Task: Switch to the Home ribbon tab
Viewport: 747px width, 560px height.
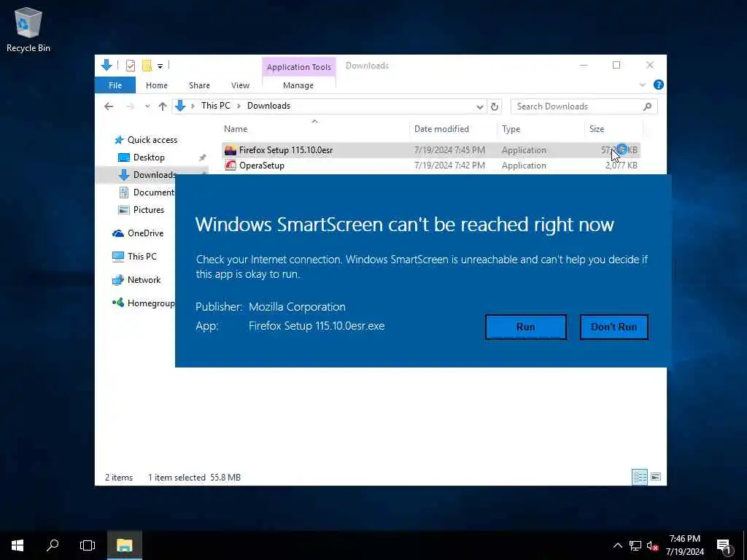Action: [157, 85]
